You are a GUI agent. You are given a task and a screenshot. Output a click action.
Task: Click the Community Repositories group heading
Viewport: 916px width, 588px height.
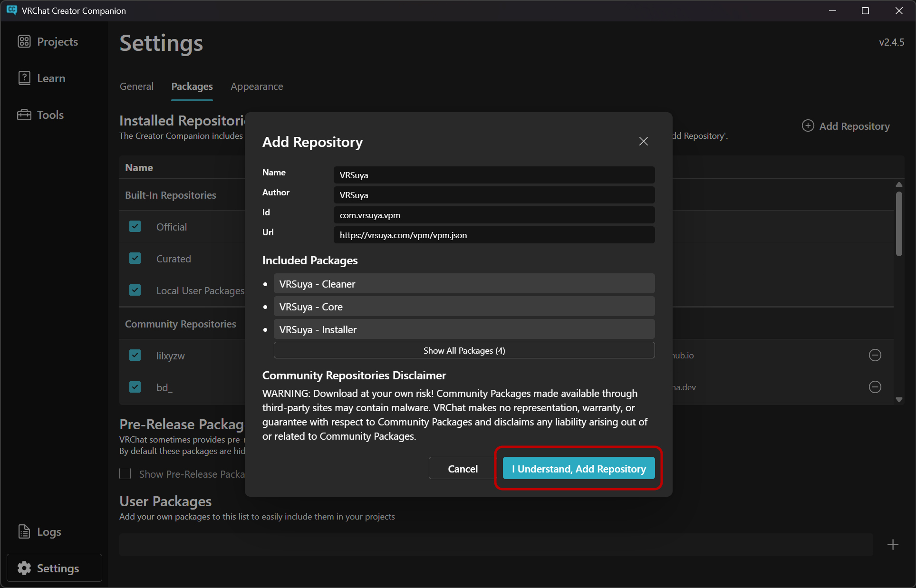[x=180, y=324]
